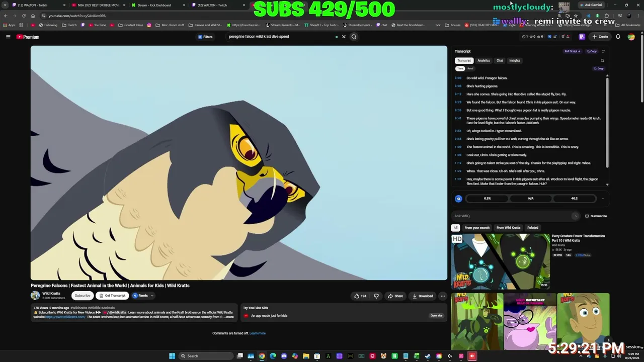Refresh the transcript panel
Screen dimensions: 644x362
pos(603,51)
